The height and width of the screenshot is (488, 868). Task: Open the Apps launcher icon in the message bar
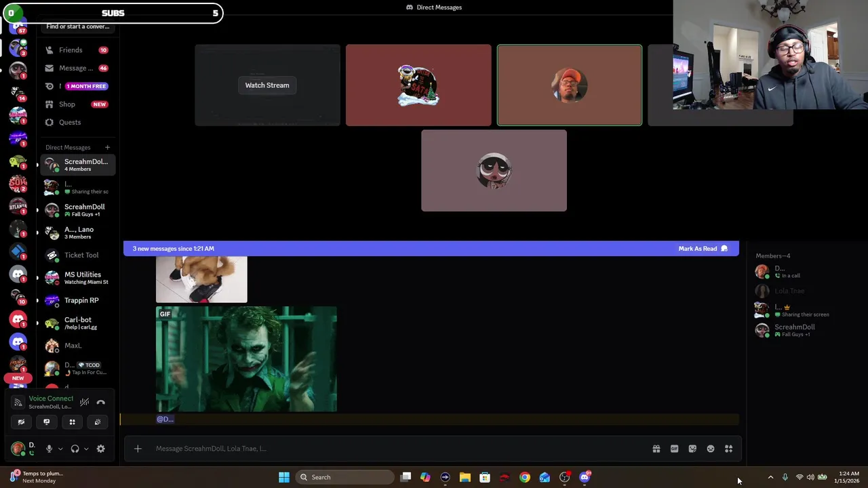(x=729, y=449)
